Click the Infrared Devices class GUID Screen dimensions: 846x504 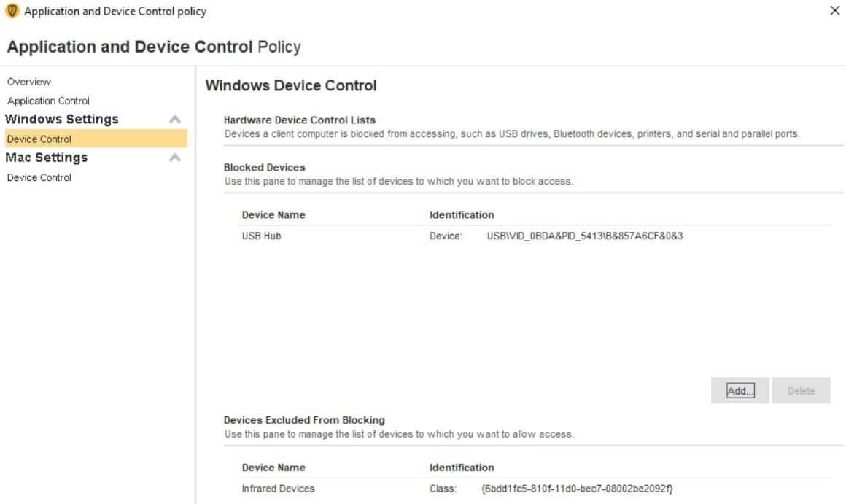(x=578, y=489)
